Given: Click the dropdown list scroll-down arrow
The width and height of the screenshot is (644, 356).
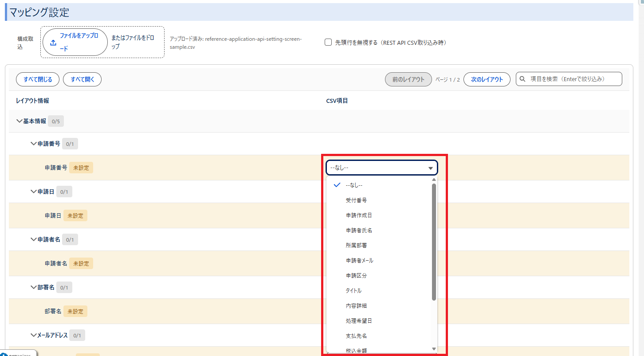Looking at the screenshot, I should pos(434,349).
